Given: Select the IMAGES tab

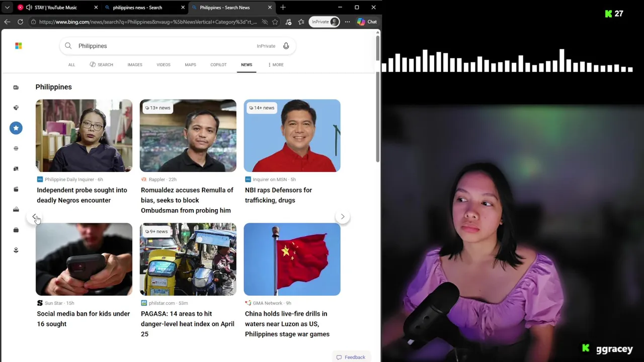Looking at the screenshot, I should tap(135, 65).
